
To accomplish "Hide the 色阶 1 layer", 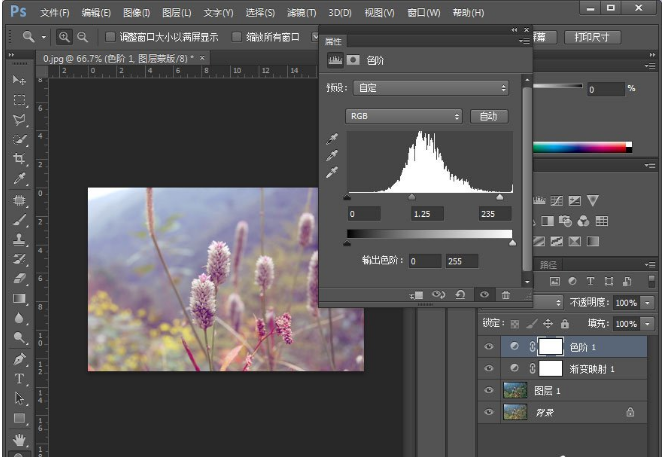I will (x=489, y=346).
